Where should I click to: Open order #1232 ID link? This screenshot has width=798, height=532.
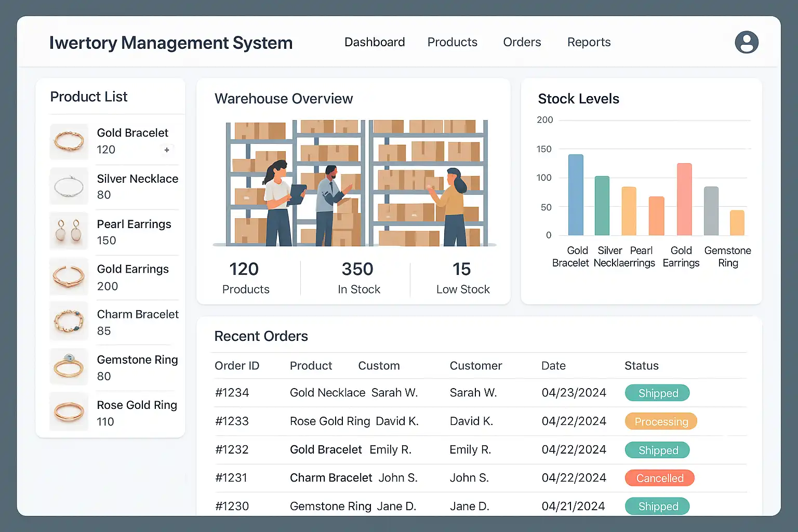click(x=232, y=449)
